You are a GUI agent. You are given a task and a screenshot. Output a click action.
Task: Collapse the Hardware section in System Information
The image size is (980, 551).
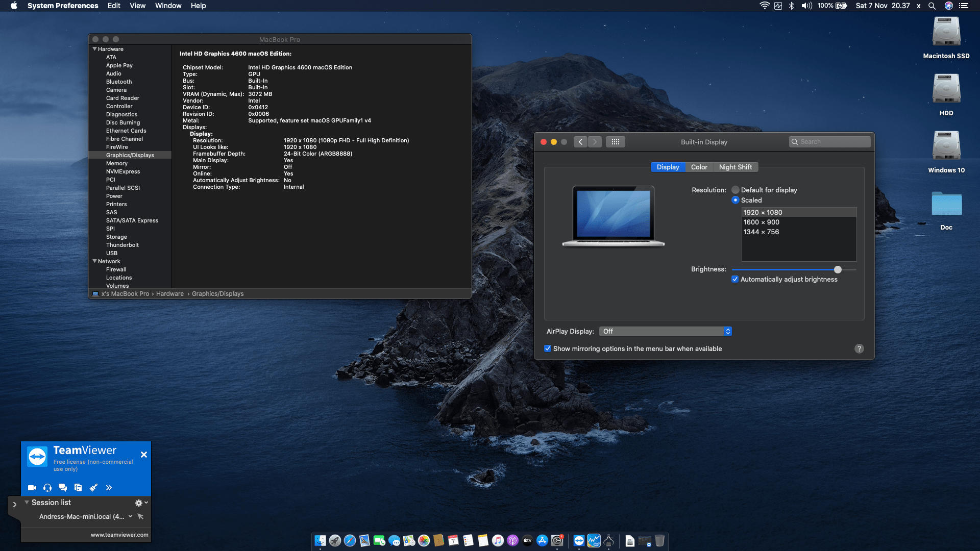coord(94,48)
